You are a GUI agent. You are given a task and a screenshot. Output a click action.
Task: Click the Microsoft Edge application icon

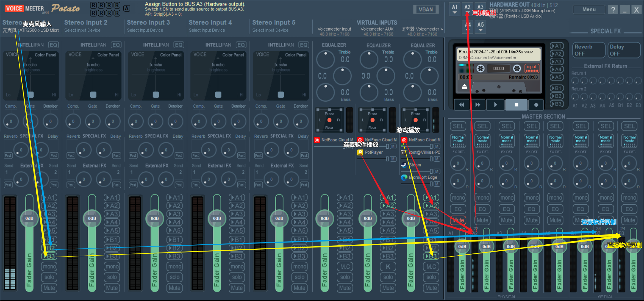coord(404,177)
